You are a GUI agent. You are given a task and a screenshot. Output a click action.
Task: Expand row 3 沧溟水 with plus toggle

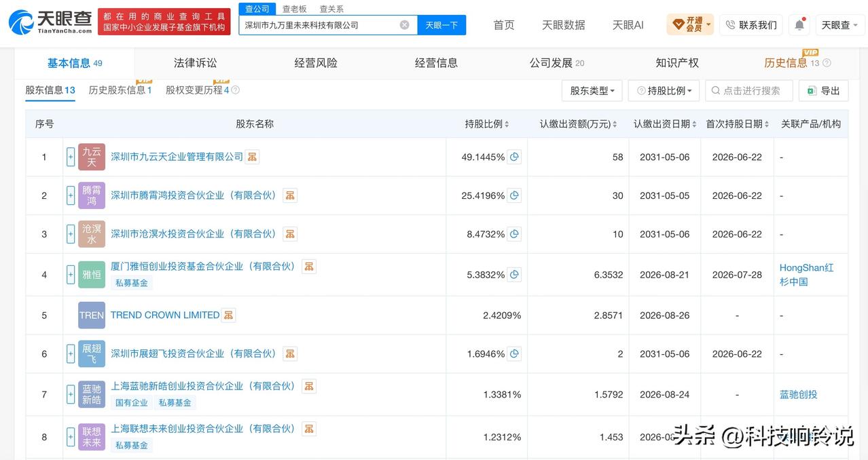pyautogui.click(x=71, y=234)
